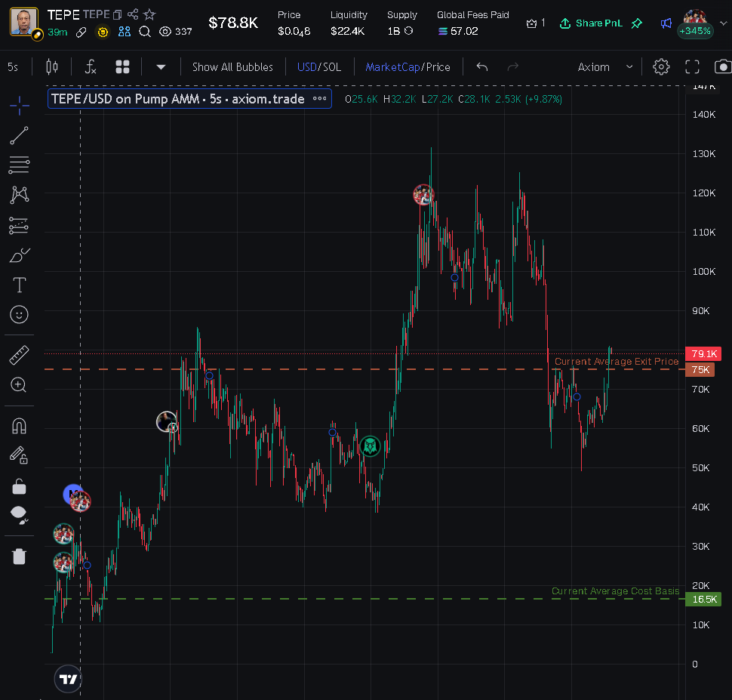
Task: Click the Liquidity $22.4K value
Action: coord(347,31)
